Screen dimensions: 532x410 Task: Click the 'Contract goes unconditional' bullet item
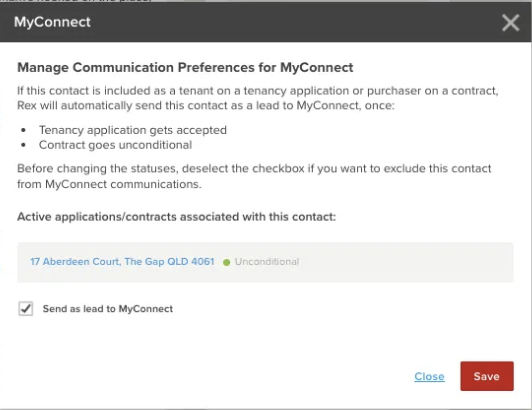click(115, 145)
